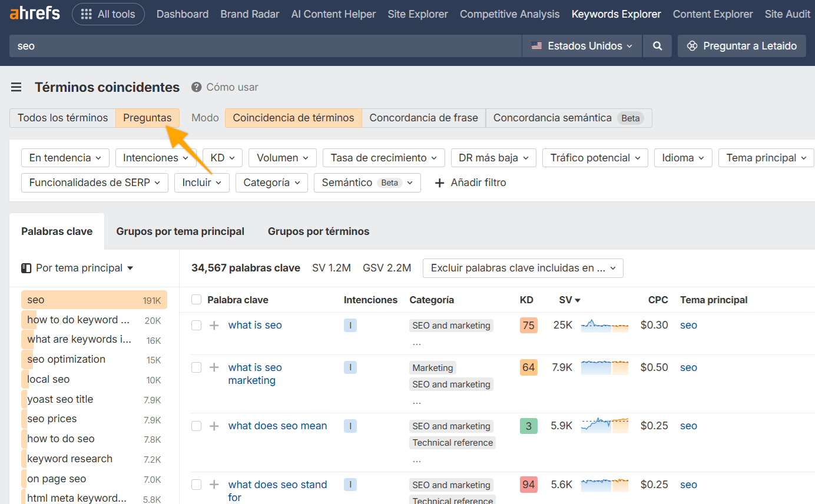Screen dimensions: 815x504
Task: Open the Categoría filter dropdown
Action: point(271,183)
